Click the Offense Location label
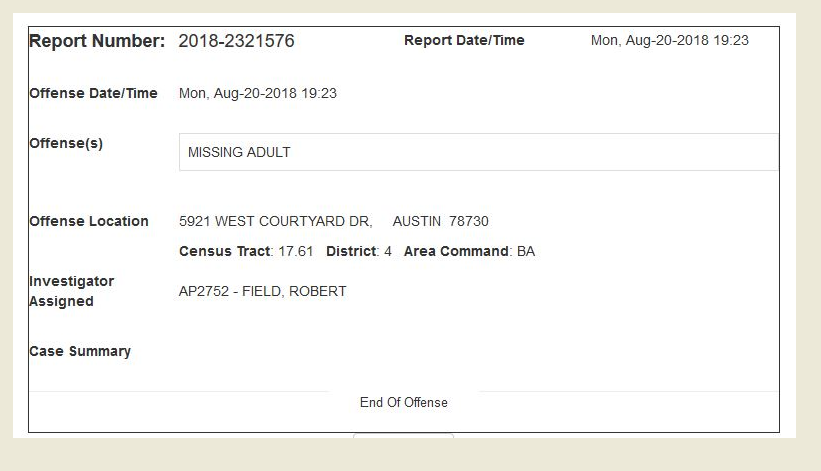 89,221
